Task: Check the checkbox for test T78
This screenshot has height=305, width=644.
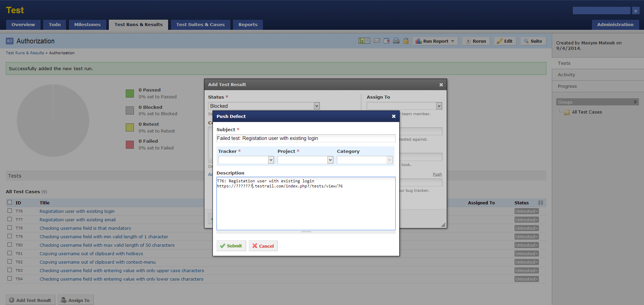Action: coord(9,228)
